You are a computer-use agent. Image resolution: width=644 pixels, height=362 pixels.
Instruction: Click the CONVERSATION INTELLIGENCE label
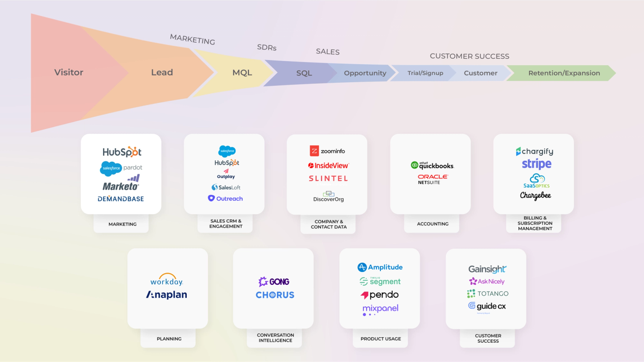coord(275,338)
